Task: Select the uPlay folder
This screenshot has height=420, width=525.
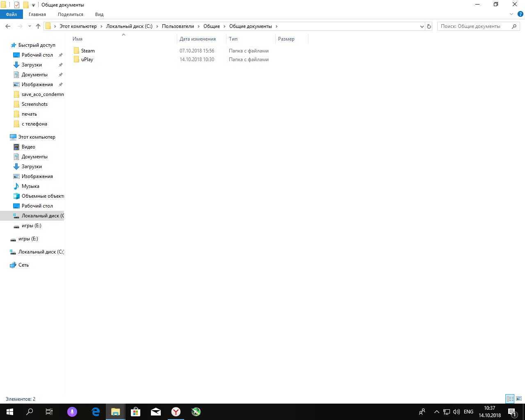Action: (87, 59)
